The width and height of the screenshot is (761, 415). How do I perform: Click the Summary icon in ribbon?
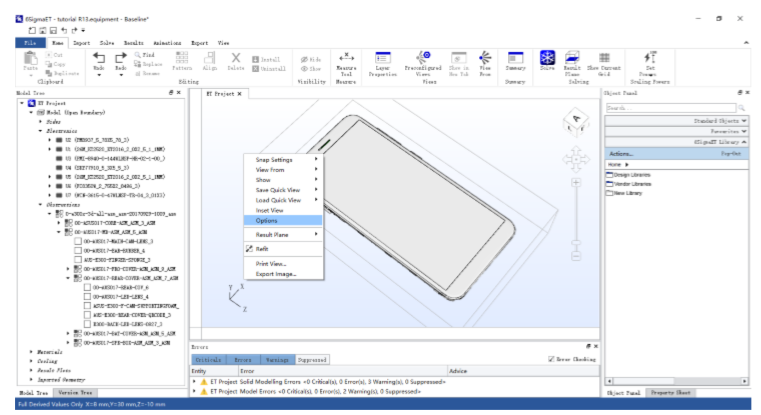[x=515, y=61]
